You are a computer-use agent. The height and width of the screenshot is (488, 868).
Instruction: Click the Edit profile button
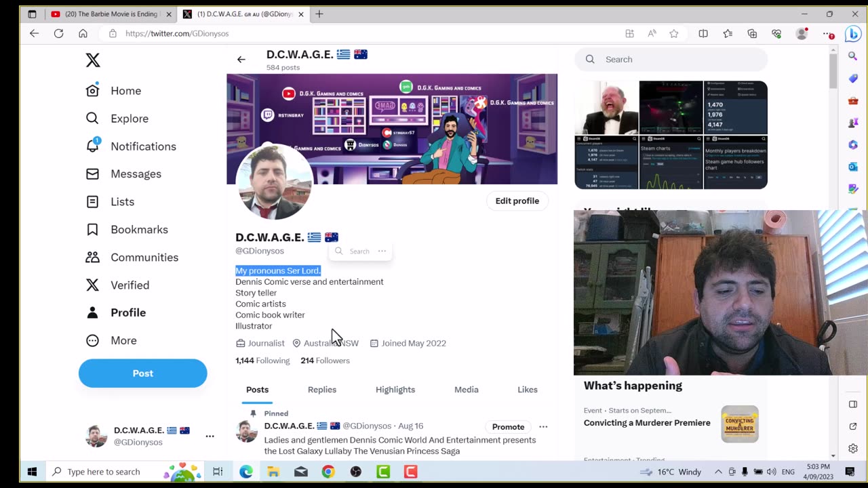click(517, 201)
